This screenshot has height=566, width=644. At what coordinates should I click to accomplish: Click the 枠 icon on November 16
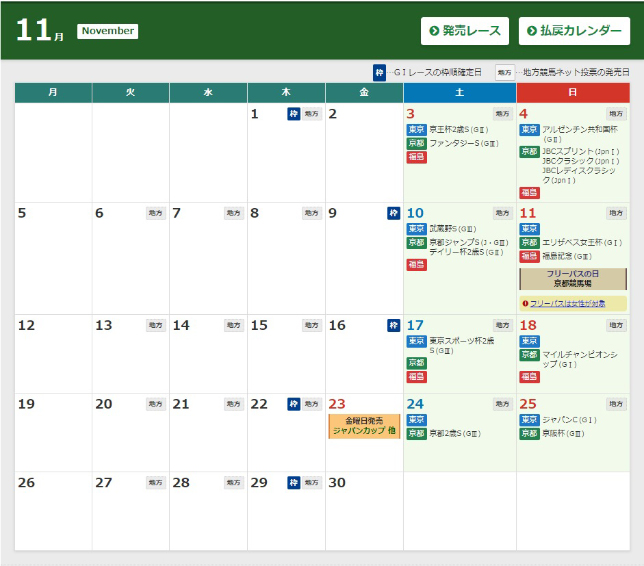(394, 325)
